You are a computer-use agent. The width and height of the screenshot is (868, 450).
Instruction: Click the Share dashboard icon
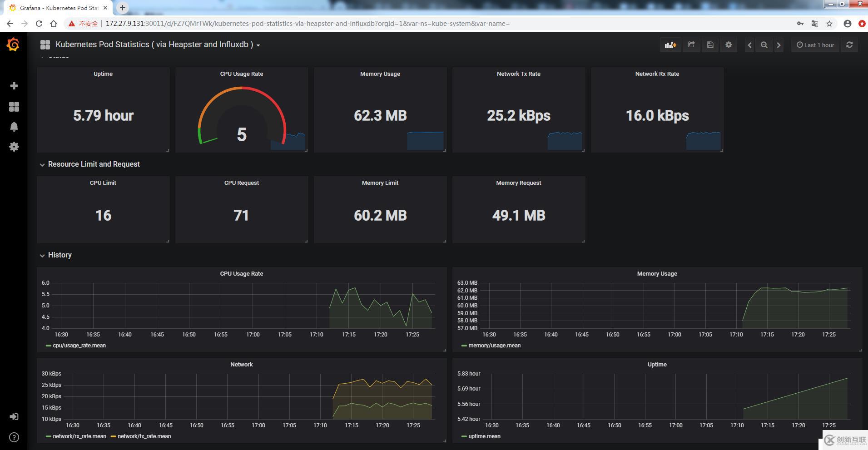(x=691, y=45)
